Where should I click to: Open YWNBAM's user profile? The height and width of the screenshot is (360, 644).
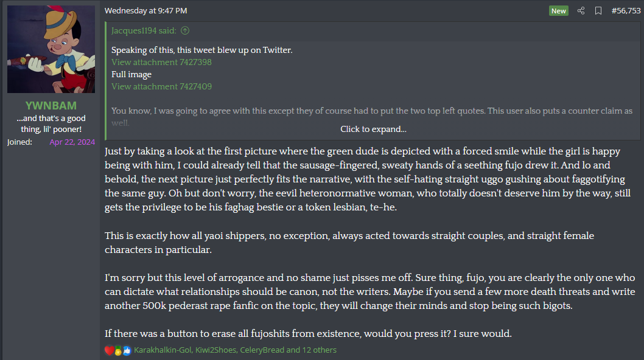coord(51,105)
